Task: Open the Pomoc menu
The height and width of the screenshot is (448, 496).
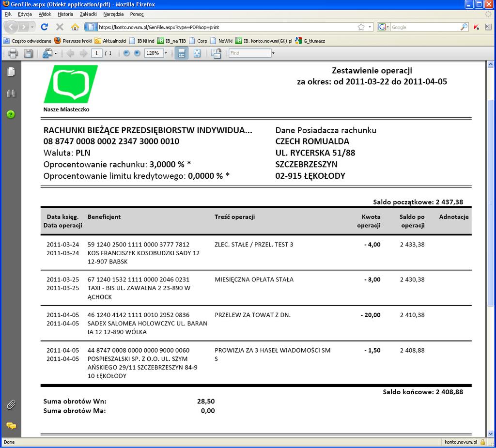Action: tap(137, 14)
